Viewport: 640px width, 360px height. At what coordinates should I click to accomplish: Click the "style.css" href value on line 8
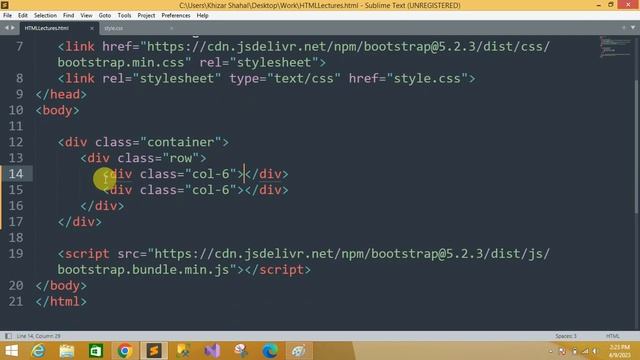pyautogui.click(x=427, y=78)
